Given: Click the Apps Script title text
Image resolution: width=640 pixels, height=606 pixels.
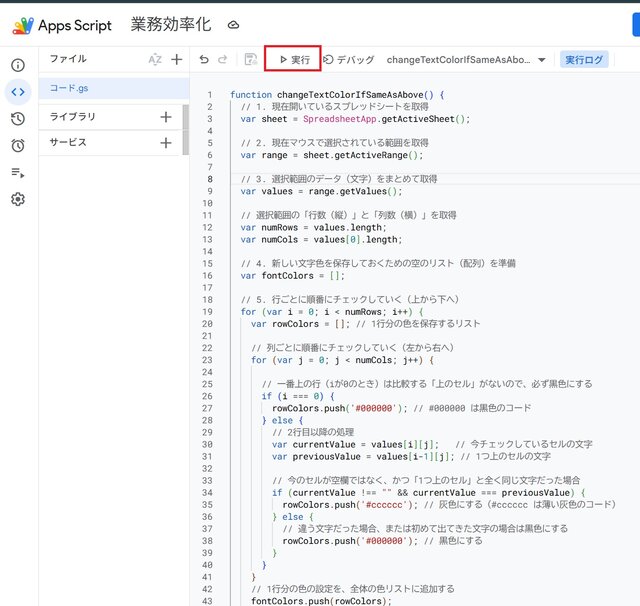Looking at the screenshot, I should pyautogui.click(x=75, y=26).
